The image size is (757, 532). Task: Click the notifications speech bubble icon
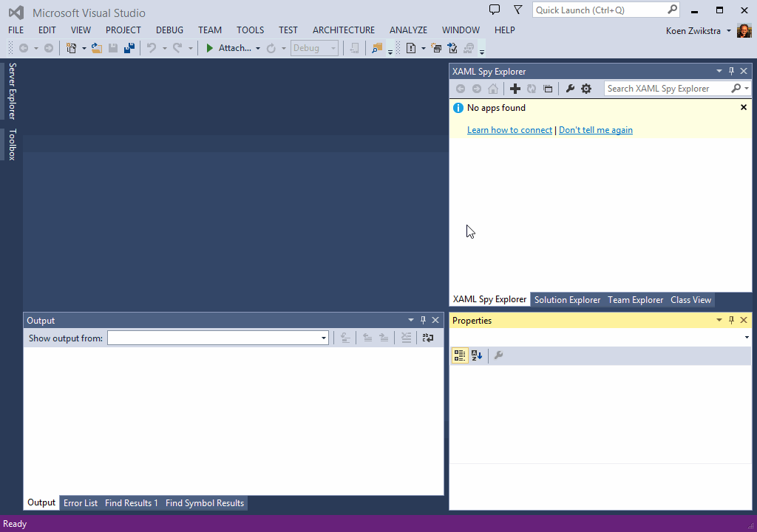tap(495, 10)
